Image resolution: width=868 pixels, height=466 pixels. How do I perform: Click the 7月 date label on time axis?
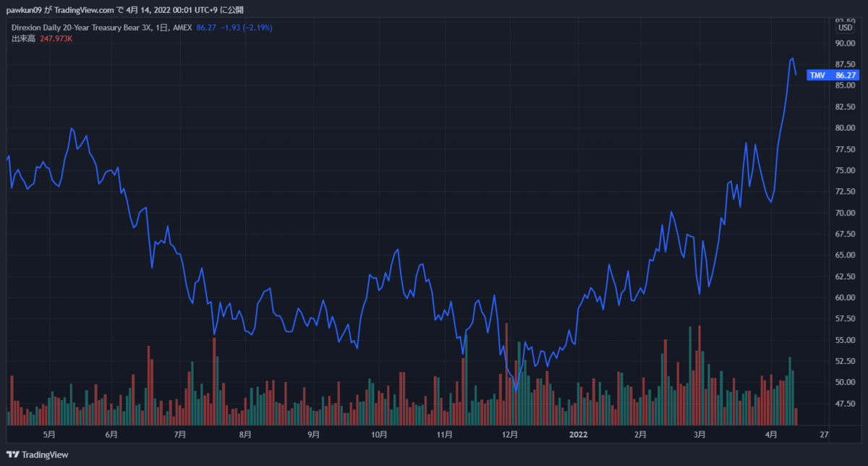point(180,435)
